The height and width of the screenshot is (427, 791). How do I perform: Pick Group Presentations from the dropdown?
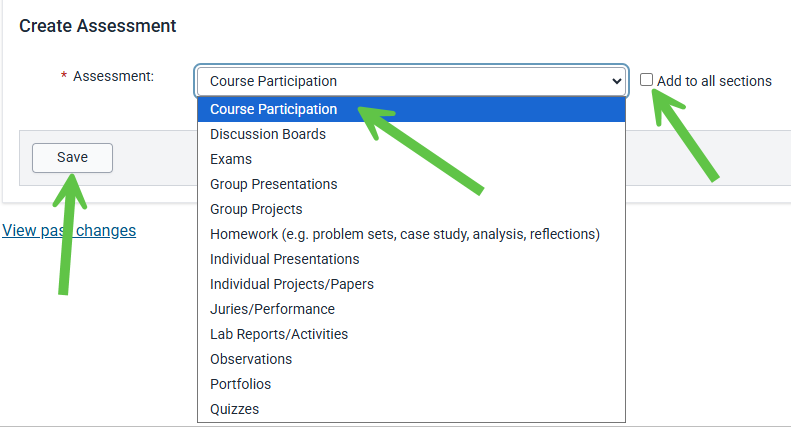(x=411, y=184)
